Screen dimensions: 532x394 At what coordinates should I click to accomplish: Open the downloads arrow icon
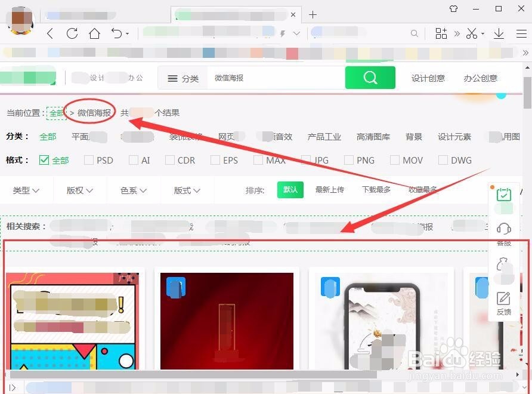coord(499,33)
